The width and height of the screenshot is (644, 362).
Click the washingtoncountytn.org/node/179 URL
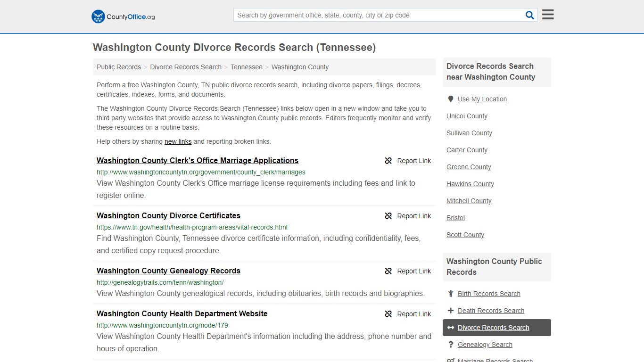tap(162, 325)
